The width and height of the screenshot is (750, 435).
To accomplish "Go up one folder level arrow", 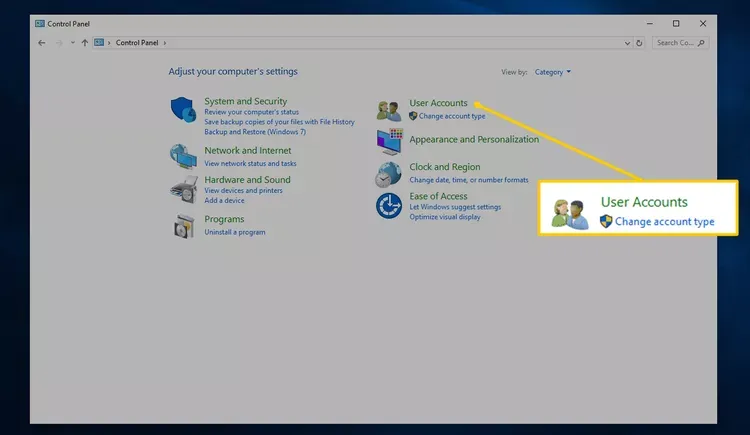I will (84, 43).
